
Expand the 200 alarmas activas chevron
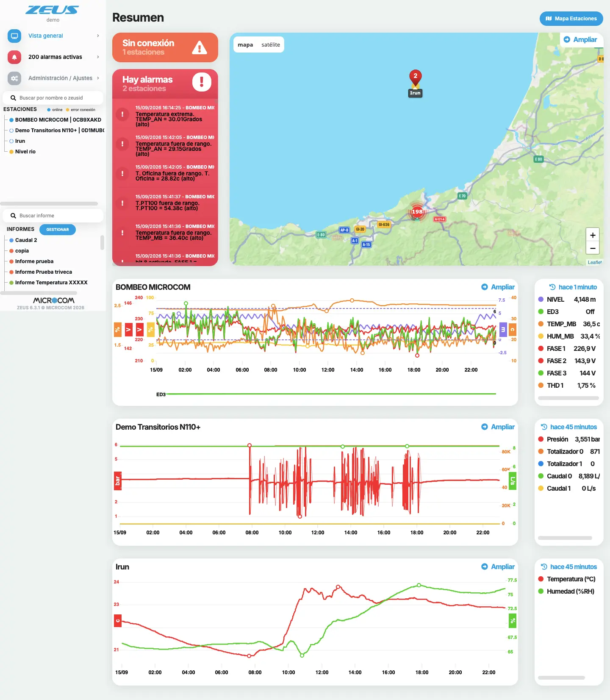pyautogui.click(x=98, y=57)
